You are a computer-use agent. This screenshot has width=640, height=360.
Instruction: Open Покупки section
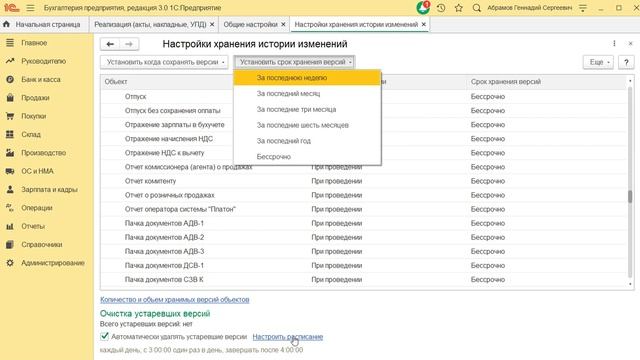[33, 116]
